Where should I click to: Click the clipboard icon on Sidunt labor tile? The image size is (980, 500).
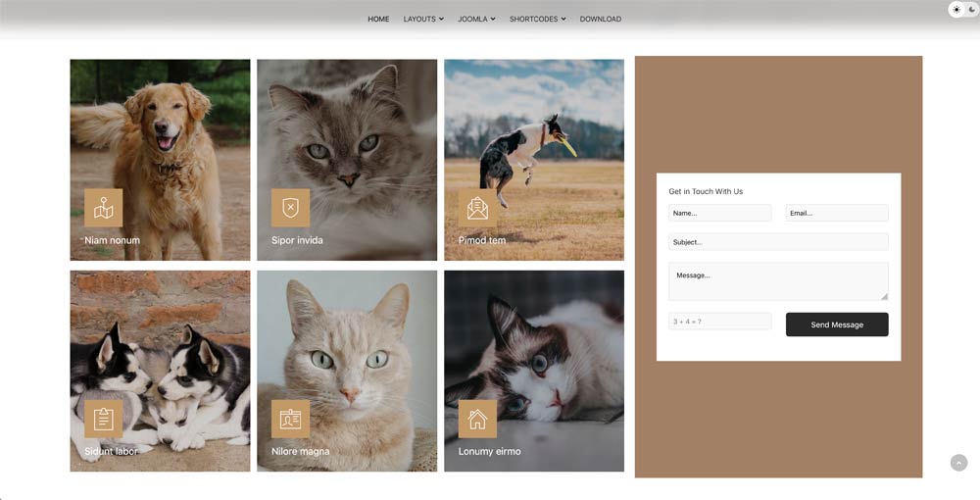[103, 419]
